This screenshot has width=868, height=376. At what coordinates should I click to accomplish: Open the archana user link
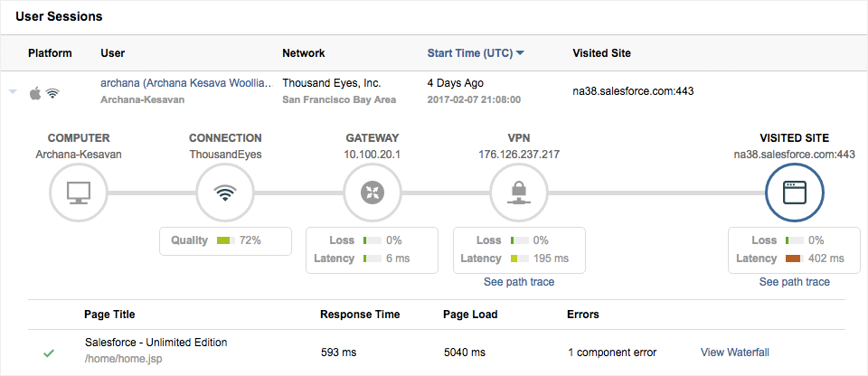click(185, 83)
